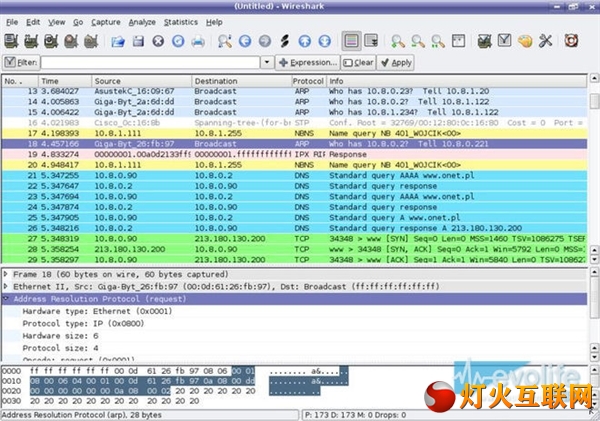Toggle packet list colorization

coord(351,41)
